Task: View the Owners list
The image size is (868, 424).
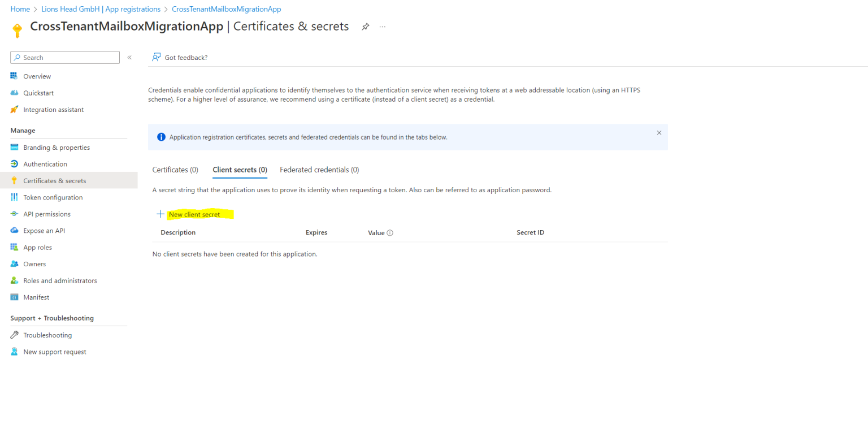Action: pyautogui.click(x=34, y=263)
